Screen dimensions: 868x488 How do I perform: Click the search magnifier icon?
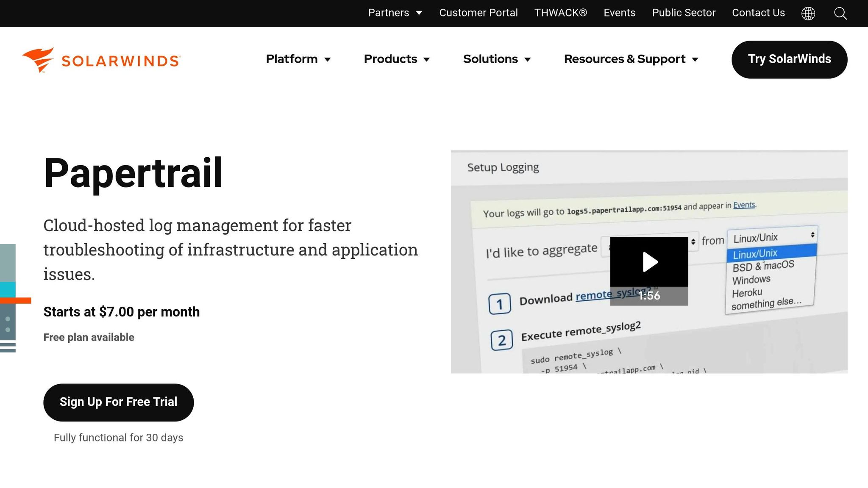coord(840,14)
